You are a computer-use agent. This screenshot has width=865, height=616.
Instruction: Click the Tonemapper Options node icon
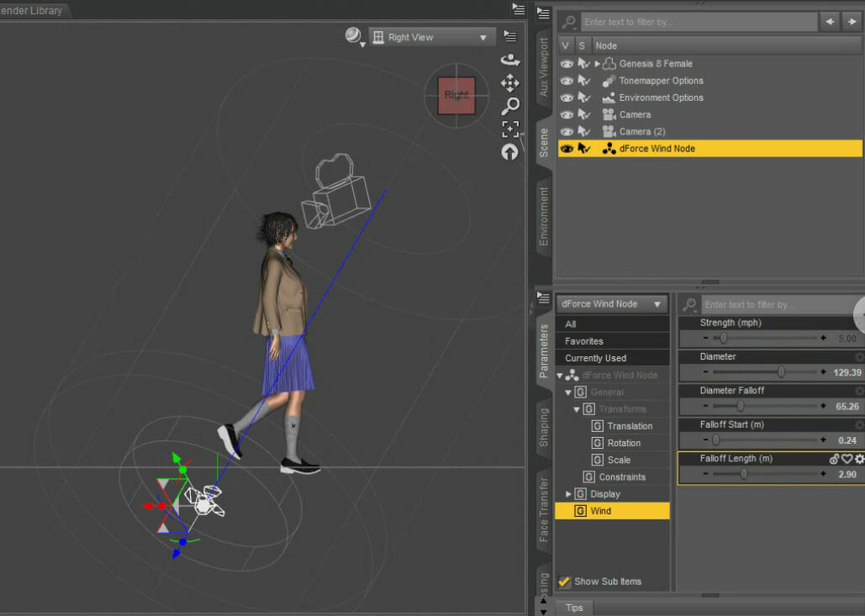[609, 81]
